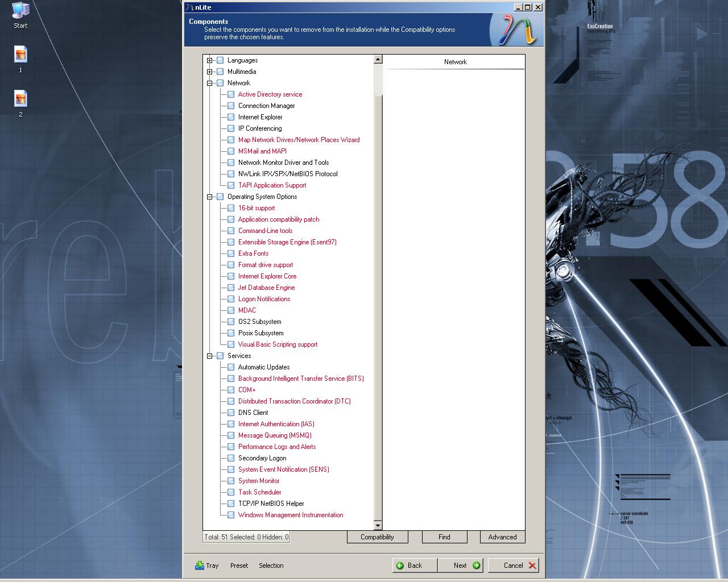Screen dimensions: 728x582
Task: Select Network Monitor Driver and Tools
Action: 283,163
